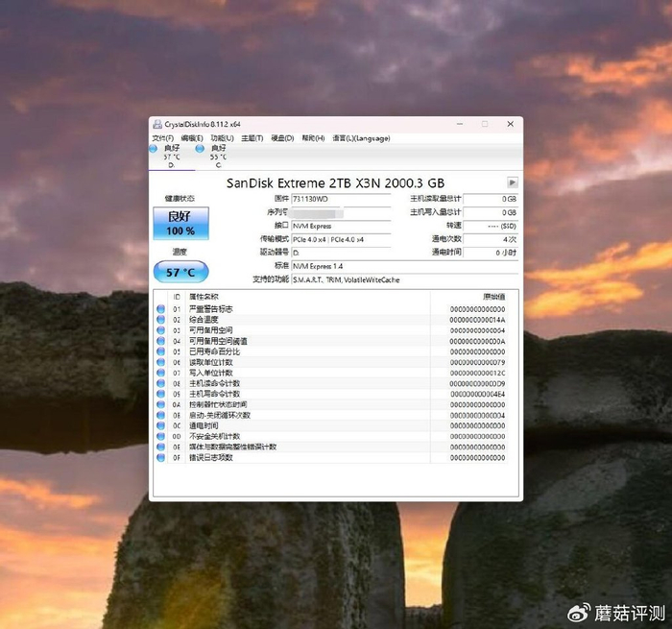
Task: Click the status dot for 媒体与数据完整性错误计数
Action: click(x=160, y=447)
